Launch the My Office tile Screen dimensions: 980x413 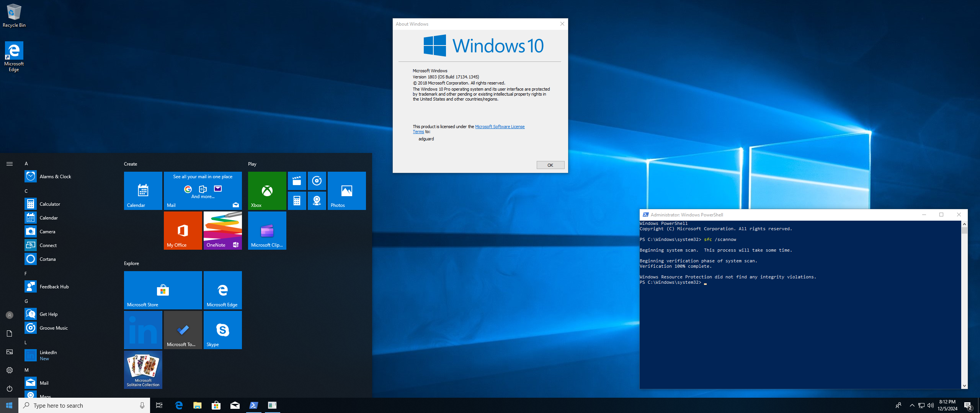click(x=183, y=231)
